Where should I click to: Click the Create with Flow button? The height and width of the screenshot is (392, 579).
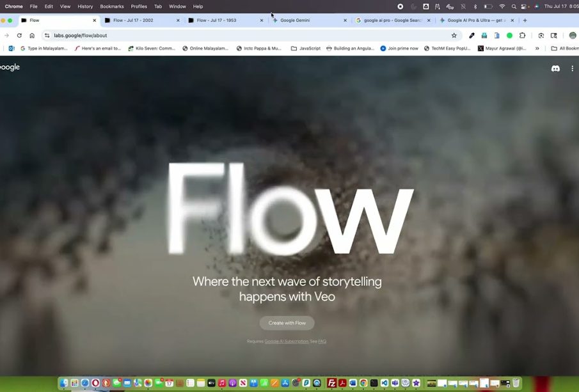pos(287,323)
